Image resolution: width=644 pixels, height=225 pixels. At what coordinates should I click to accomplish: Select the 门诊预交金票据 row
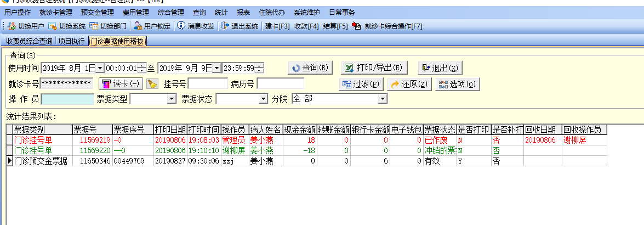307,161
